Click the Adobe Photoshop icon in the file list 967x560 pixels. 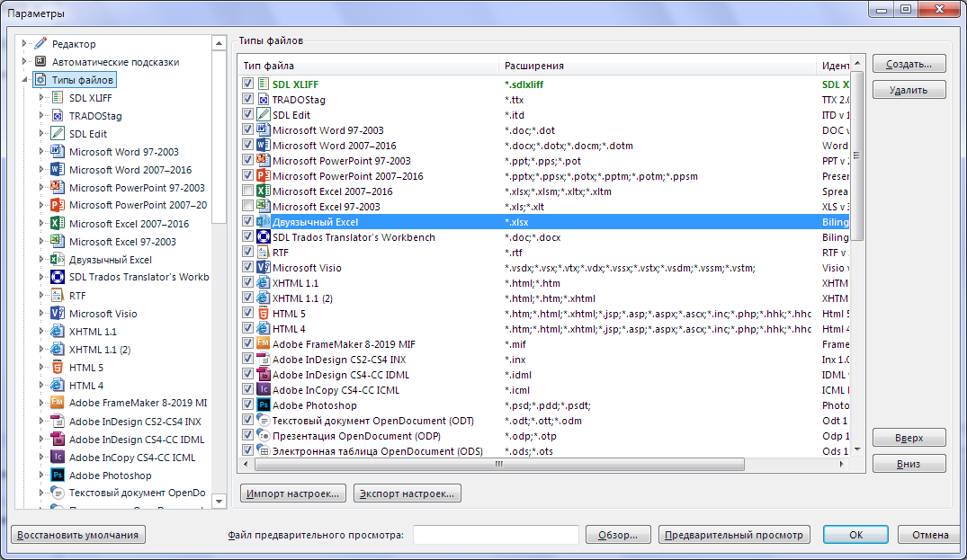point(264,405)
